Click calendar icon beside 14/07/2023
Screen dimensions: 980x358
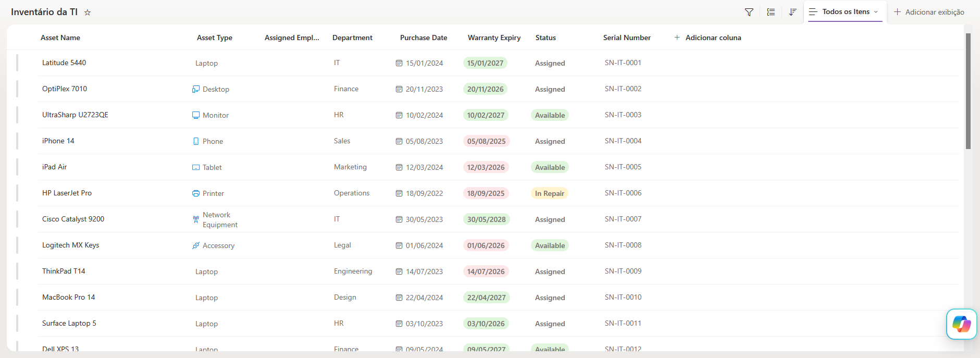pos(399,271)
